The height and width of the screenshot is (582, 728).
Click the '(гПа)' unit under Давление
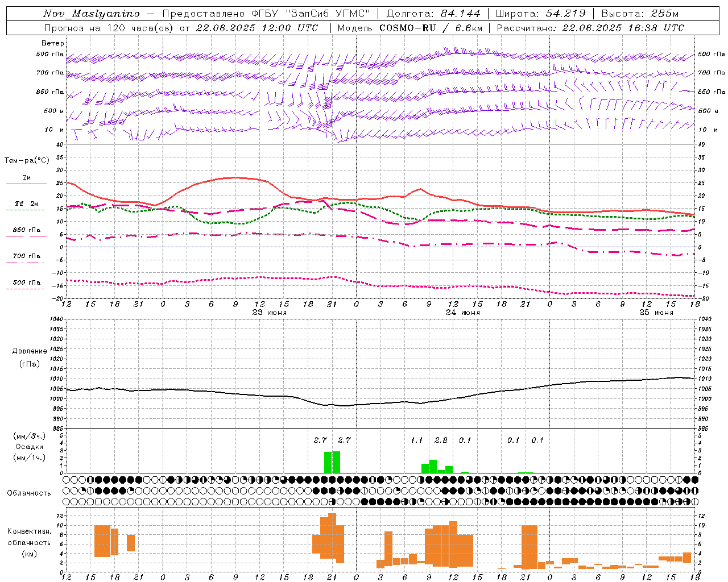[29, 364]
